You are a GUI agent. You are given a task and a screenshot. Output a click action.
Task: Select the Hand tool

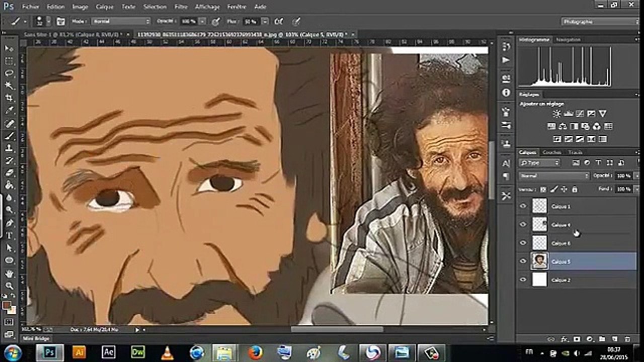coord(9,274)
